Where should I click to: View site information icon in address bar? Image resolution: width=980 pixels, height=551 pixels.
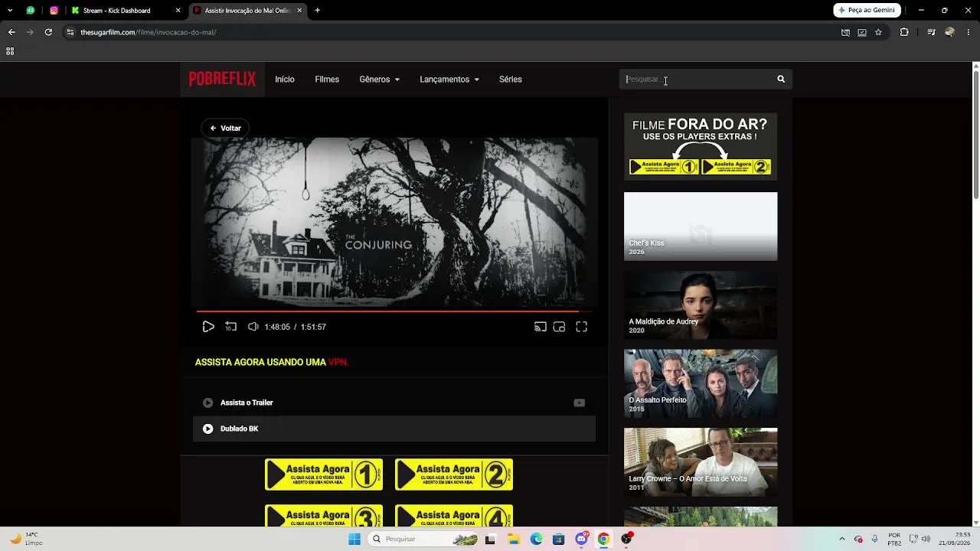click(70, 32)
